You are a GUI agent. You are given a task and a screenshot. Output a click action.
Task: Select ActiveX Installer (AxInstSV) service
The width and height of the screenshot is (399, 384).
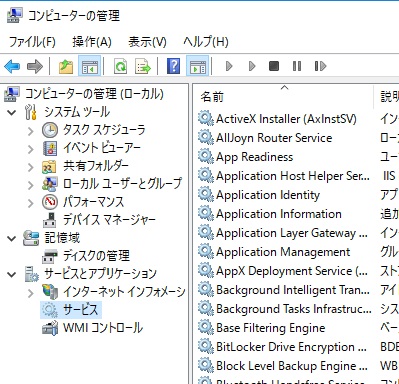click(x=286, y=119)
